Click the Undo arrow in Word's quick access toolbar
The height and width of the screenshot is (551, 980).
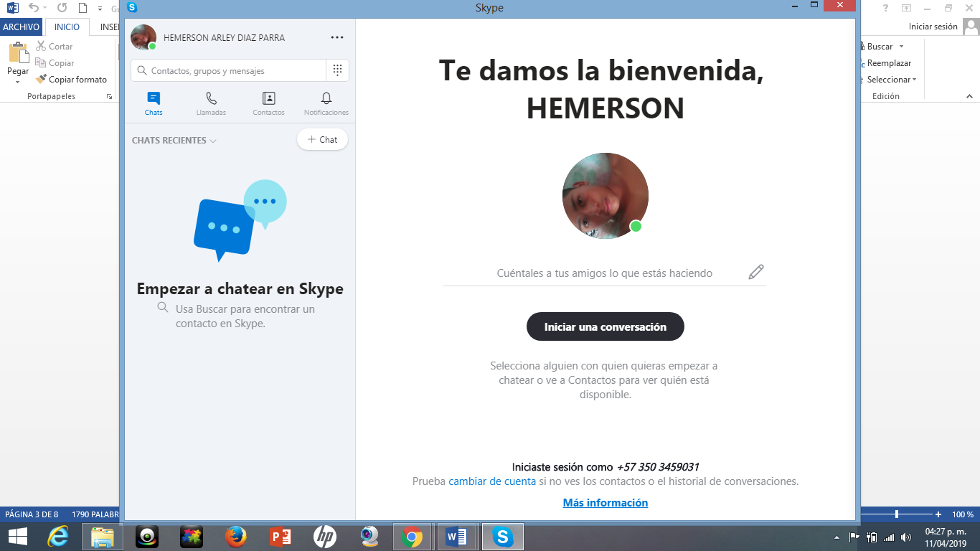coord(34,8)
